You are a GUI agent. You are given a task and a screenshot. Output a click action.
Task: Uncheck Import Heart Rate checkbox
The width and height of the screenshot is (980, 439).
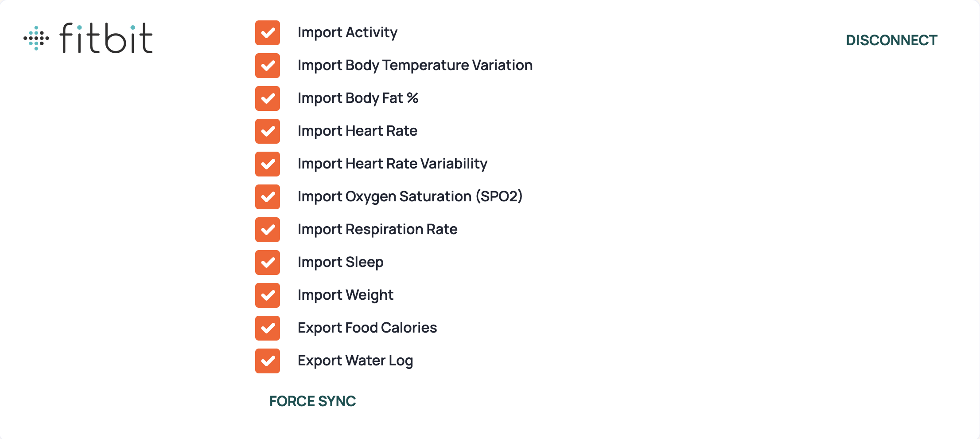(x=268, y=131)
